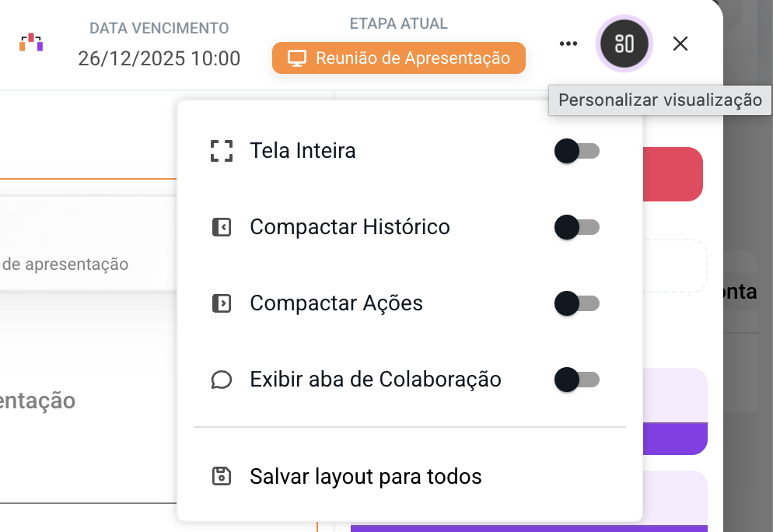Click the Compactar Ações panel icon
Screen dimensions: 773x532
[222, 303]
